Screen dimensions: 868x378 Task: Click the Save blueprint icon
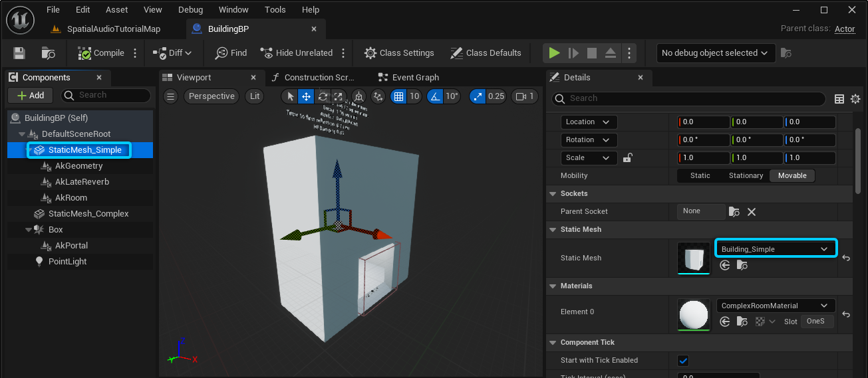coord(19,53)
